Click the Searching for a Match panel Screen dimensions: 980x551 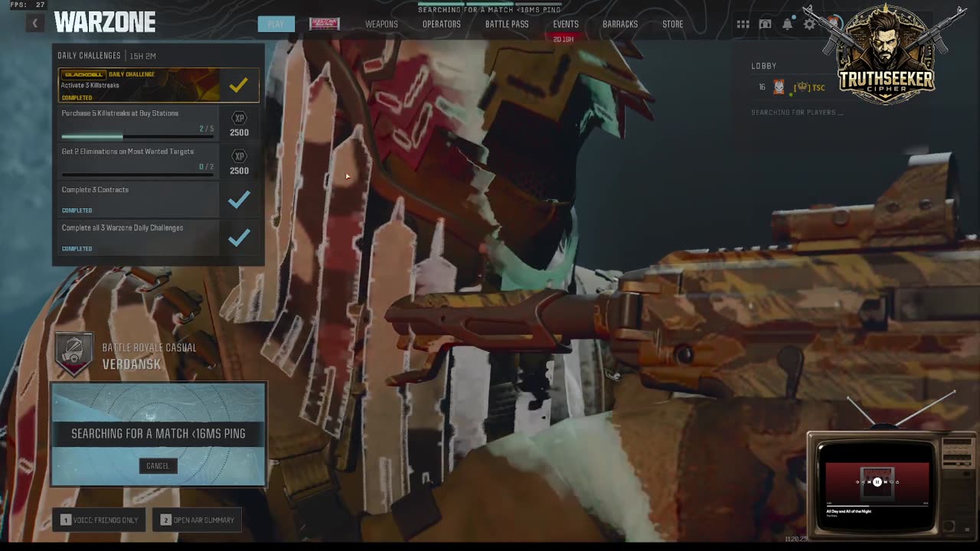pyautogui.click(x=158, y=434)
